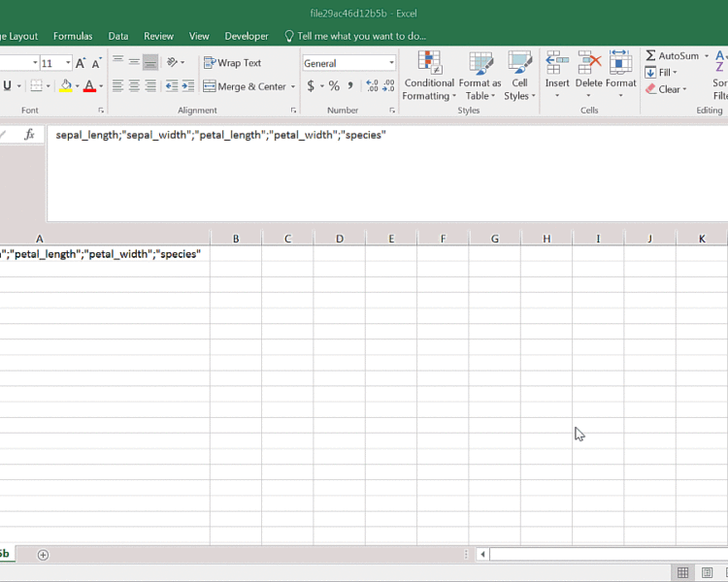
Task: Expand the General number format dropdown
Action: pyautogui.click(x=391, y=63)
